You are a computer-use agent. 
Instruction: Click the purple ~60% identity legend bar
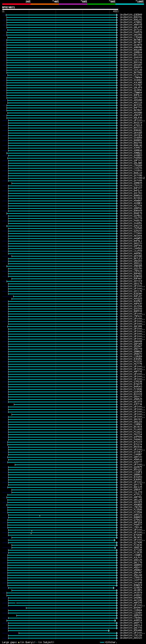(73, 4)
